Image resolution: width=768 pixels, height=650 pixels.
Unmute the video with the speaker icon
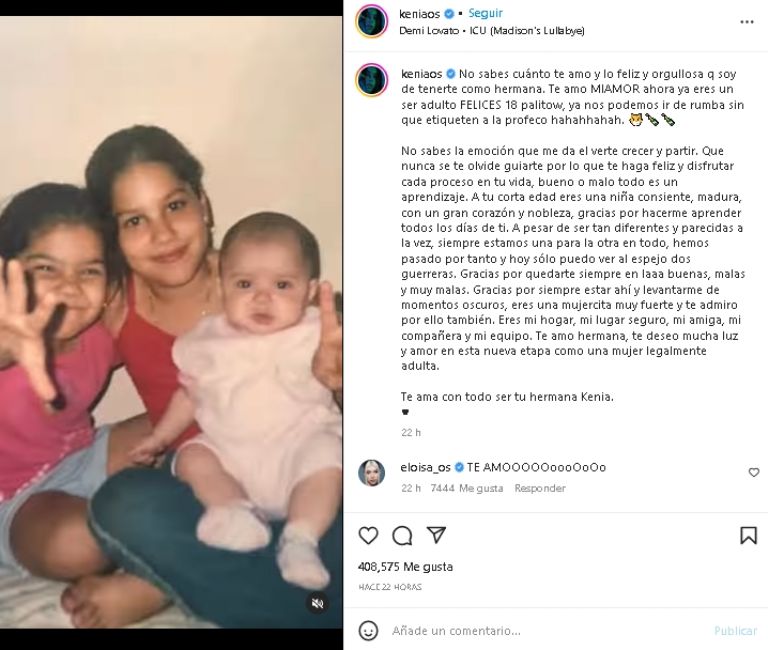click(x=317, y=603)
